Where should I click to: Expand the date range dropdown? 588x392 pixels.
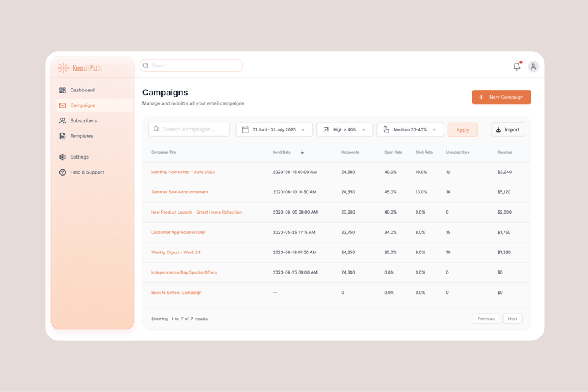coord(303,130)
